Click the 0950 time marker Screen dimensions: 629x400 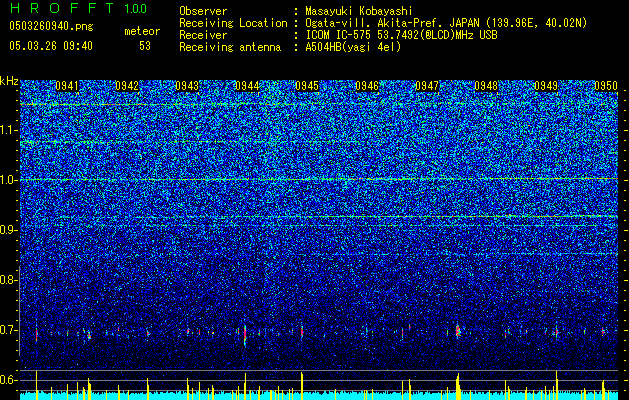point(606,86)
